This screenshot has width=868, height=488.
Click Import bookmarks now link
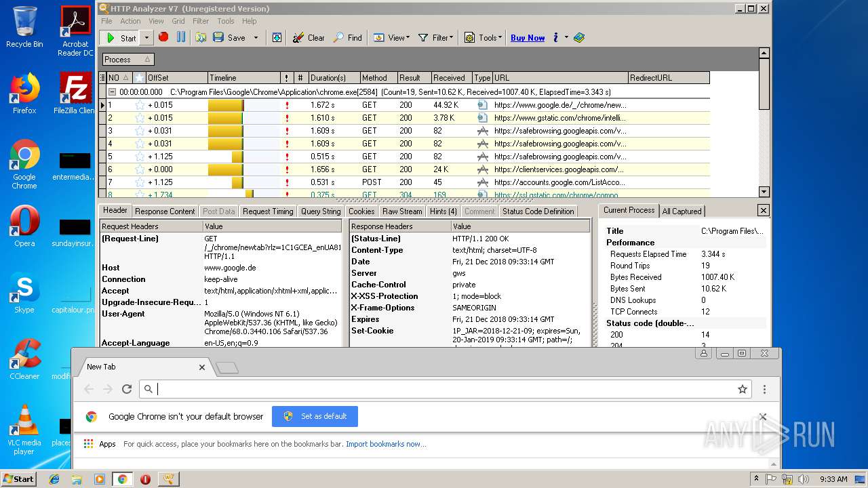click(x=386, y=444)
